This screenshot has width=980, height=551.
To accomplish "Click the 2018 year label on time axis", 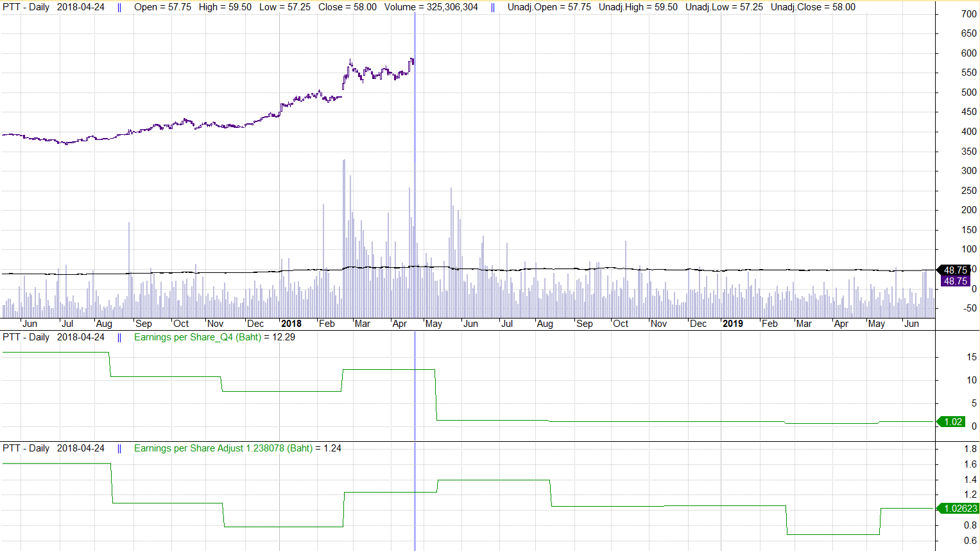I will [x=291, y=324].
